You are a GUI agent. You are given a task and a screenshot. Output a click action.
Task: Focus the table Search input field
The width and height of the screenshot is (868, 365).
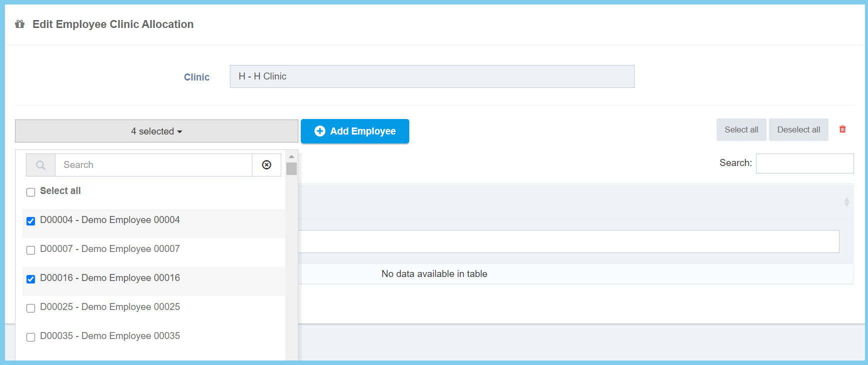click(x=805, y=163)
